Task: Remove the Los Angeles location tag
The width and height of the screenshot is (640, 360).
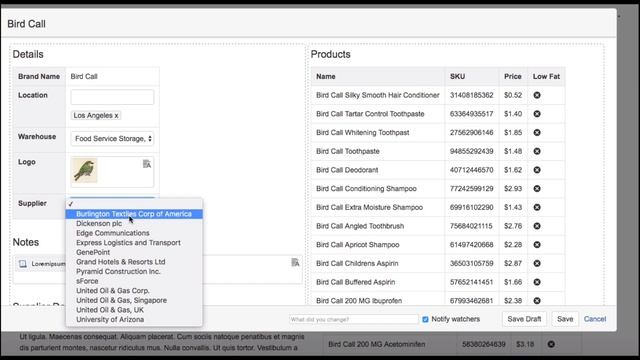Action: pyautogui.click(x=116, y=116)
